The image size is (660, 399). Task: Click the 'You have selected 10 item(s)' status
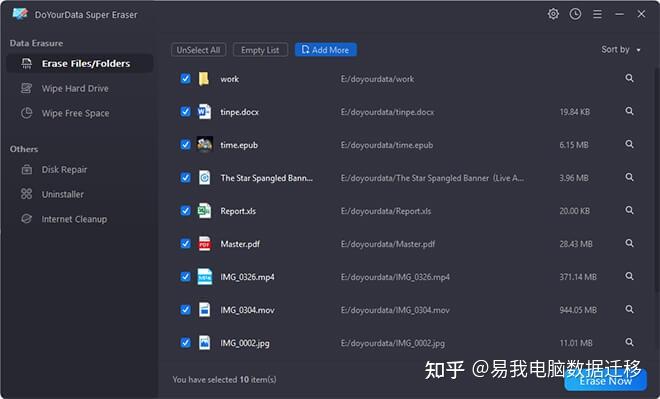click(224, 380)
